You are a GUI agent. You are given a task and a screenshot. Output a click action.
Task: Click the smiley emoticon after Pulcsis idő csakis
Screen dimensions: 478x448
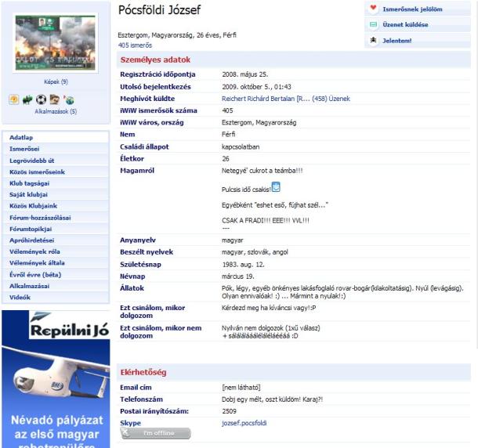[x=276, y=187]
